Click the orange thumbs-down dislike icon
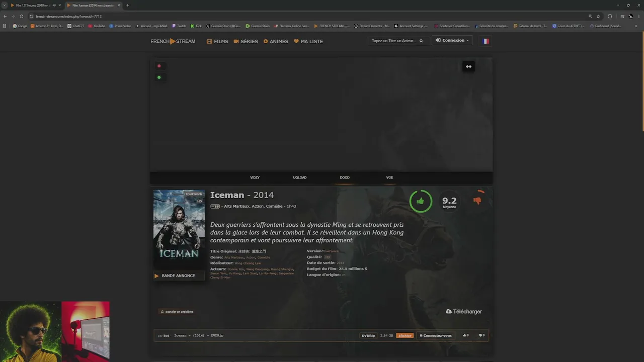Image resolution: width=644 pixels, height=362 pixels. click(477, 201)
